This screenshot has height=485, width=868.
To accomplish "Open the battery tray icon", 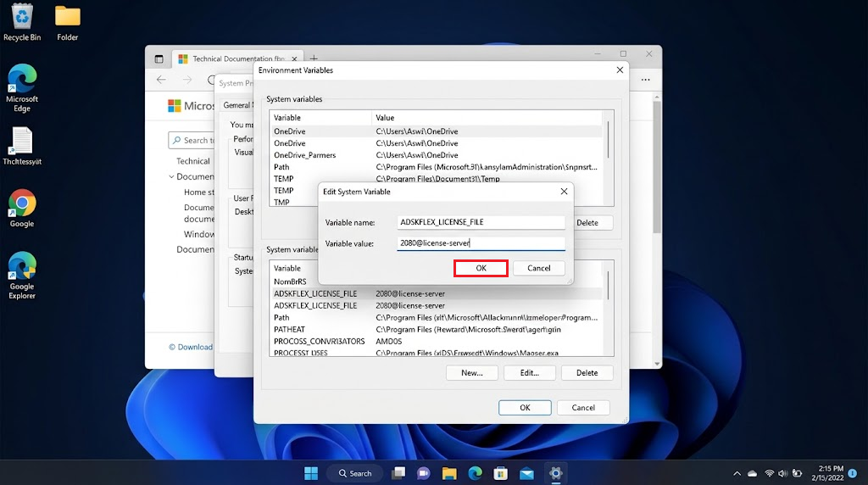I will pos(797,473).
